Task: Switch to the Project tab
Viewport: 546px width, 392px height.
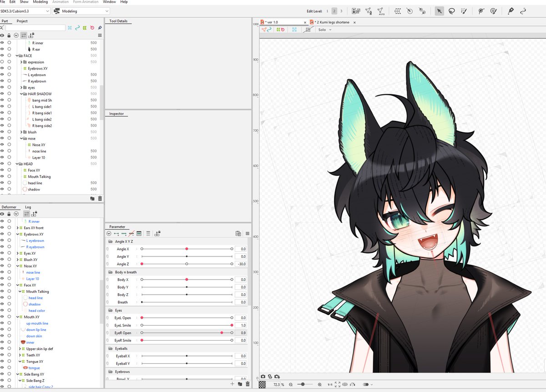Action: (22, 21)
